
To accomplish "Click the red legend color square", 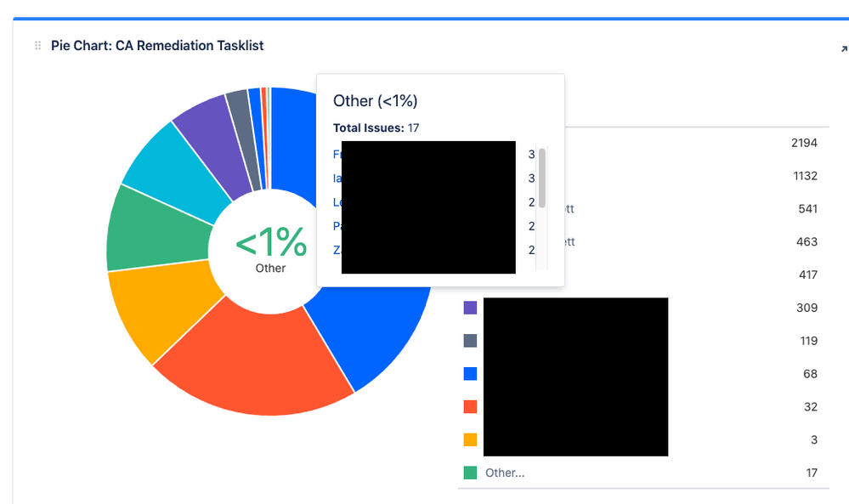I will coord(468,406).
